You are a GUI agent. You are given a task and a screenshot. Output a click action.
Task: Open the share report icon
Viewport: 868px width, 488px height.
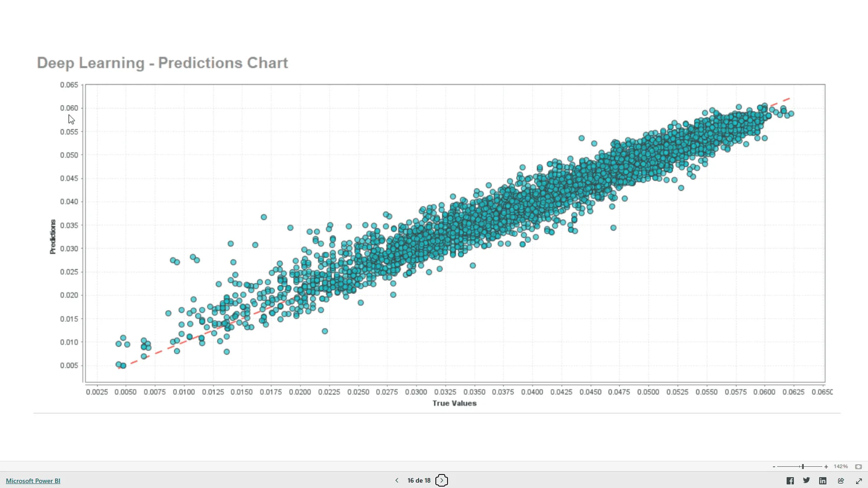[841, 481]
